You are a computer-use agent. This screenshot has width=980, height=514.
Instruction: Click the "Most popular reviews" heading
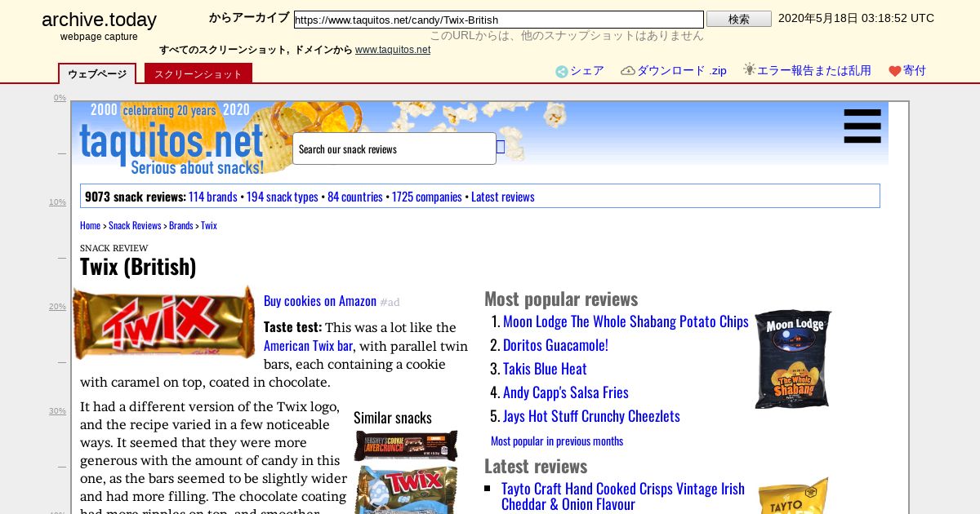tap(561, 299)
